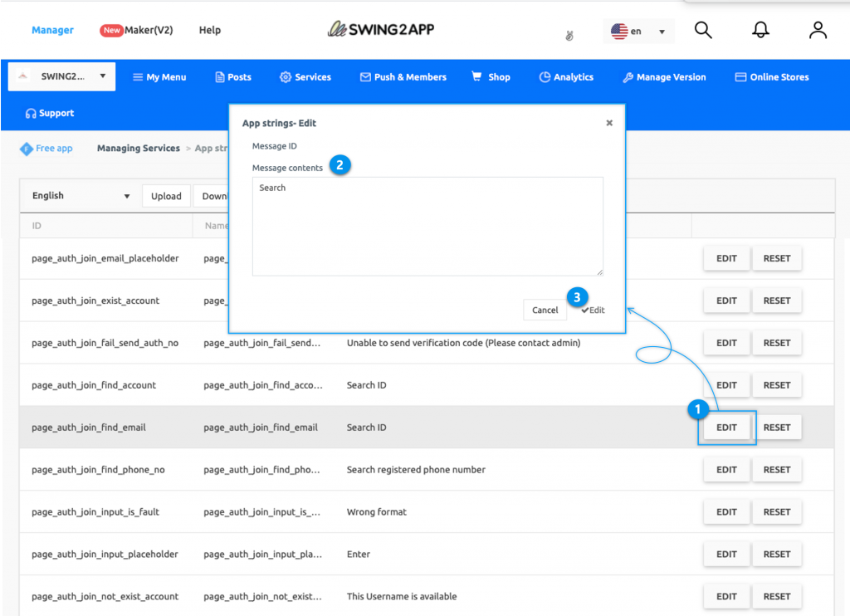Click the Services gear icon
This screenshot has width=850, height=616.
click(x=284, y=76)
